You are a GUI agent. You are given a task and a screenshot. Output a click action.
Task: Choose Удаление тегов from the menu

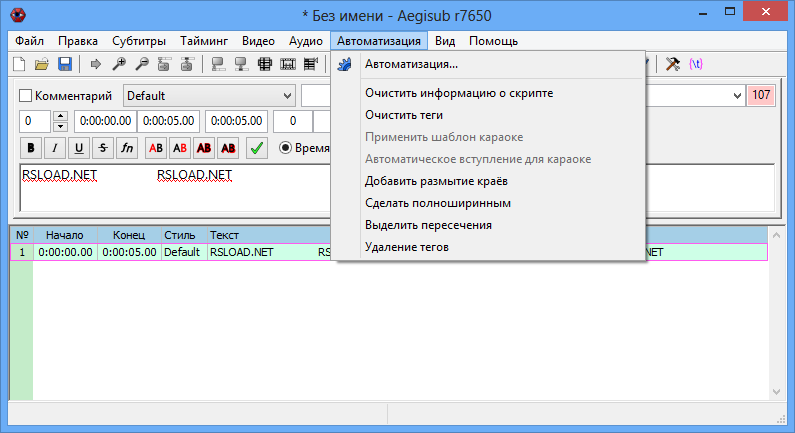click(489, 247)
